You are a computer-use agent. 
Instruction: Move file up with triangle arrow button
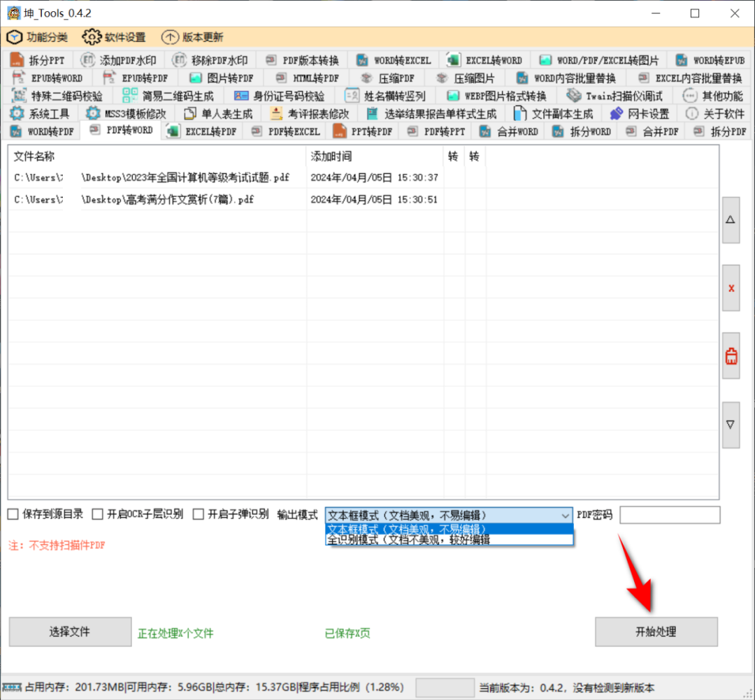pos(731,220)
